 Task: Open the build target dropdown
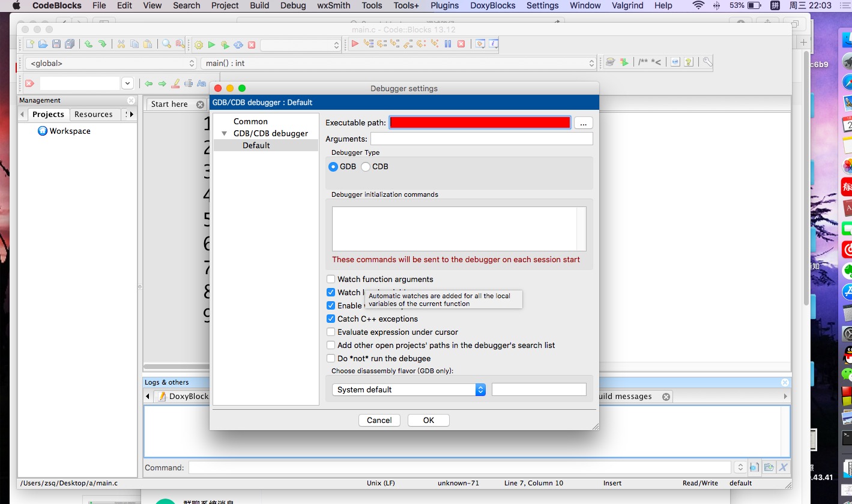click(x=300, y=45)
